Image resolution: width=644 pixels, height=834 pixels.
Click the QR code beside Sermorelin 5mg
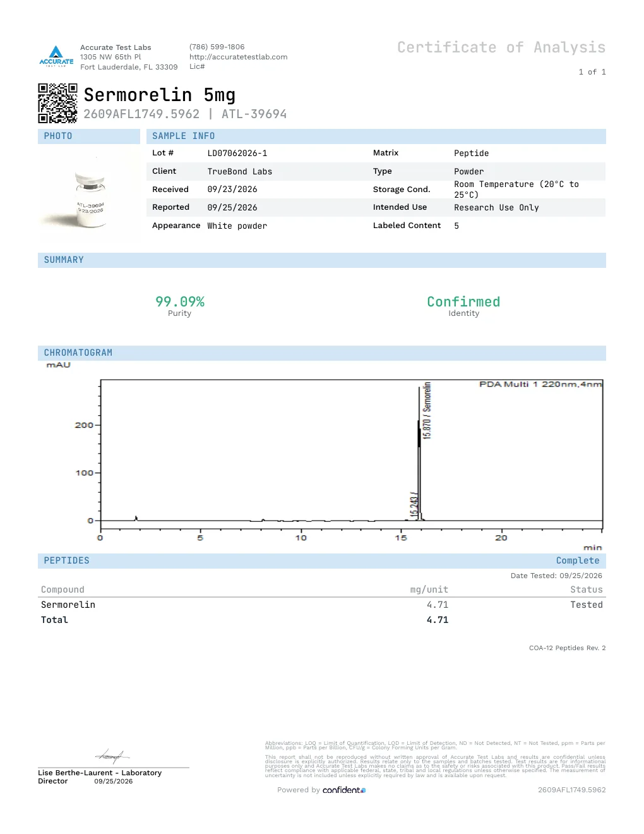tap(57, 103)
